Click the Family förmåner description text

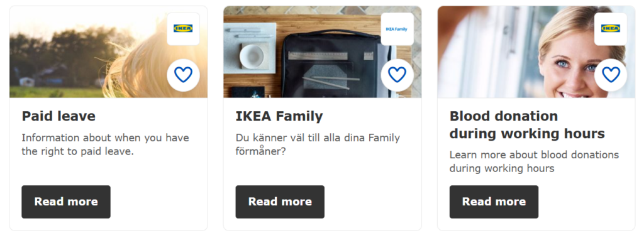tap(318, 144)
